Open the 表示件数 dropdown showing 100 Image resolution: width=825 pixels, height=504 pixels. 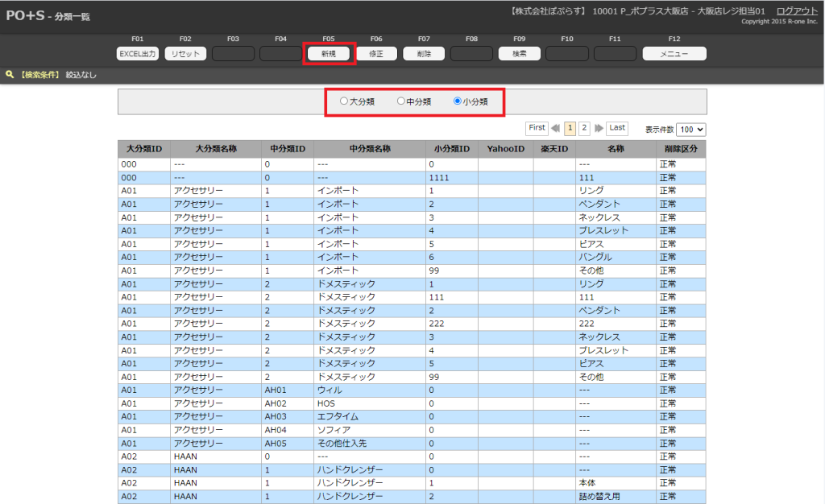(x=691, y=129)
